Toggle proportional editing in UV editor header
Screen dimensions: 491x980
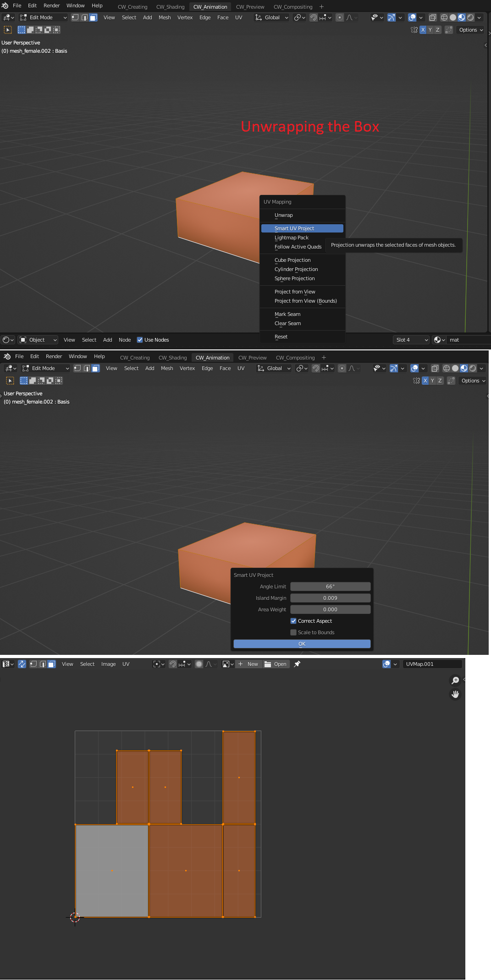coord(199,664)
